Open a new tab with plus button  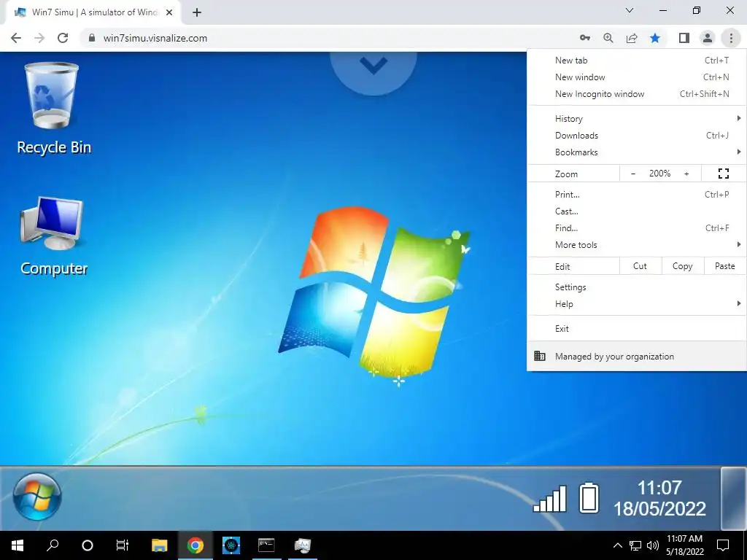click(x=197, y=12)
